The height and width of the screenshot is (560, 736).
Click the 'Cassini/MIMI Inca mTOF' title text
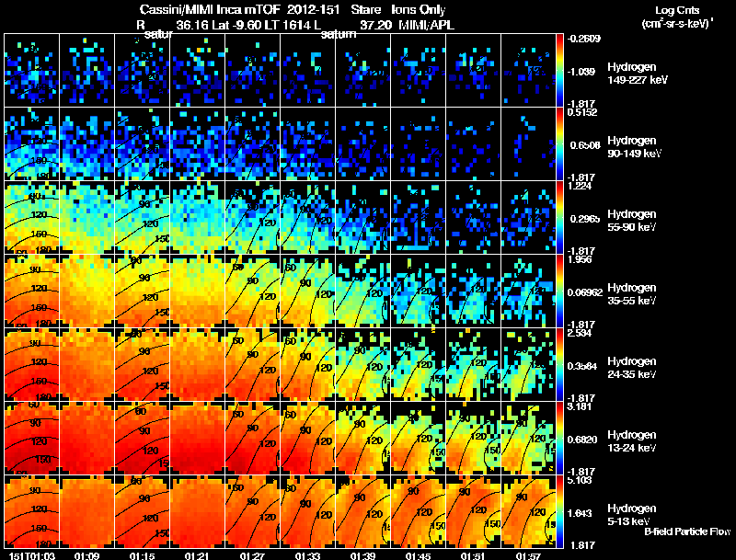(210, 9)
